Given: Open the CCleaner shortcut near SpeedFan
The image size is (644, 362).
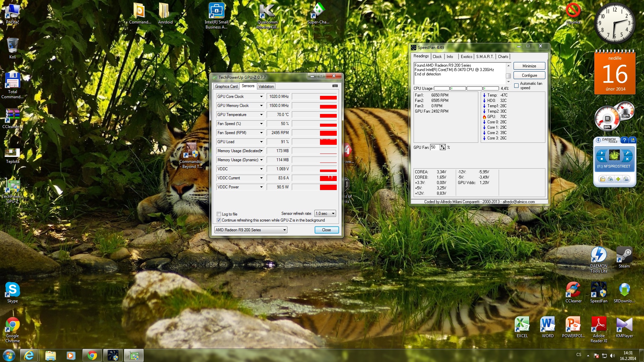Looking at the screenshot, I should click(573, 290).
